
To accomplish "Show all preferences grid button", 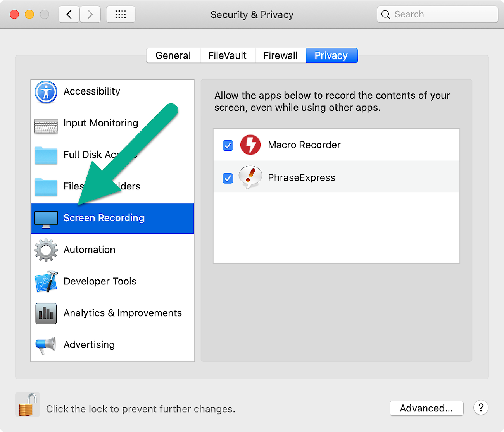I will pyautogui.click(x=121, y=15).
